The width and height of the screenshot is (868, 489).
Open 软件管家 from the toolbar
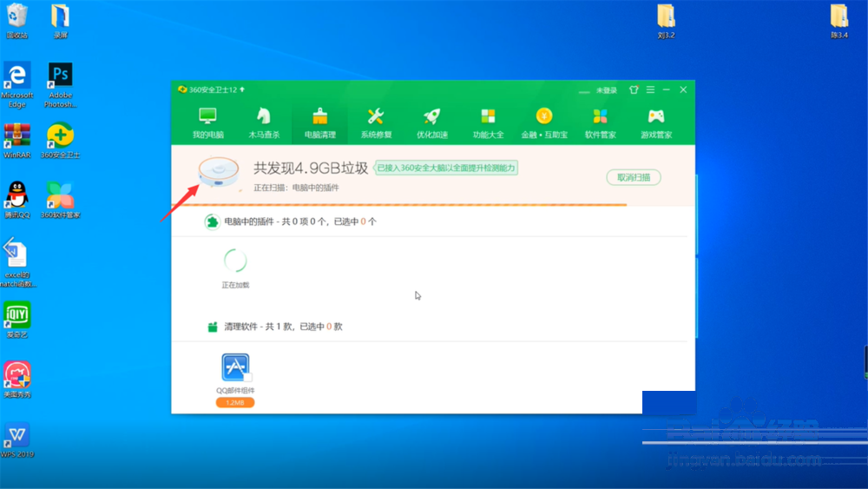click(600, 123)
